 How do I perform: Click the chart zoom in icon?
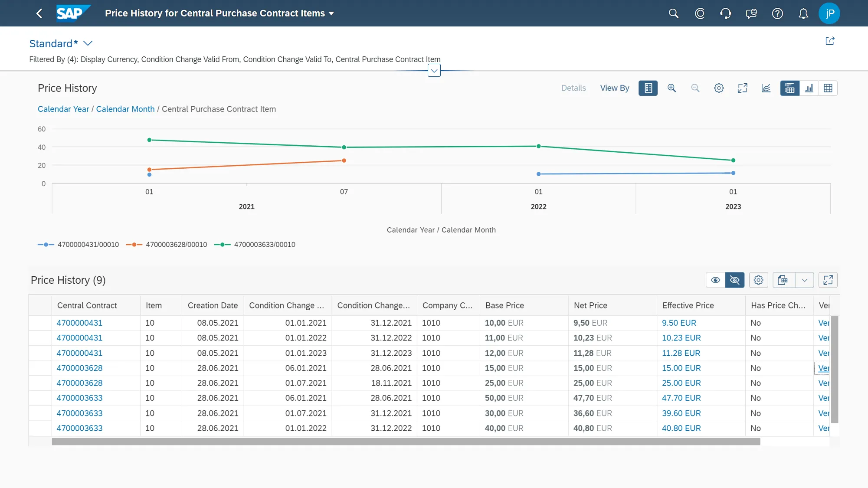coord(671,88)
